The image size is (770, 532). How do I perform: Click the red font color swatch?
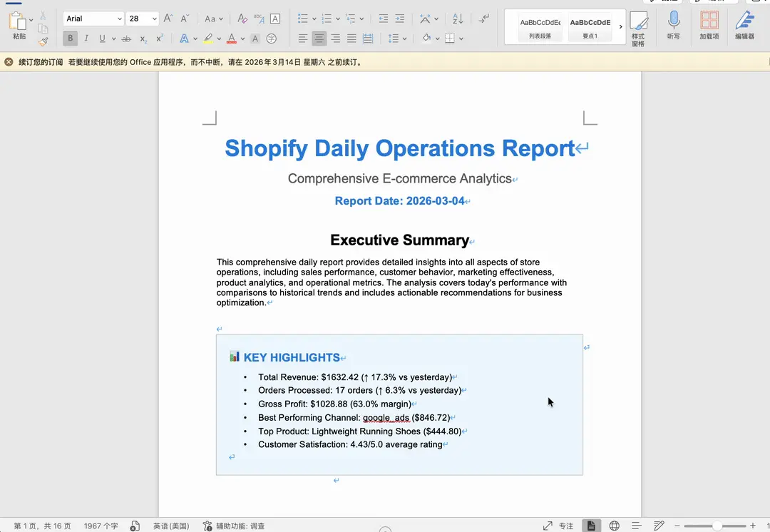coord(232,39)
